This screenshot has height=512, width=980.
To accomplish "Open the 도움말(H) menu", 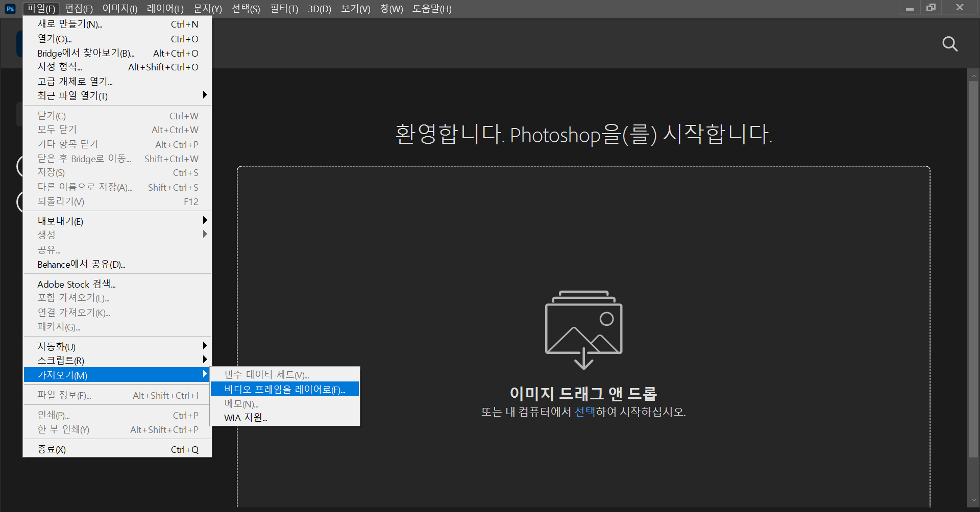I will (432, 9).
